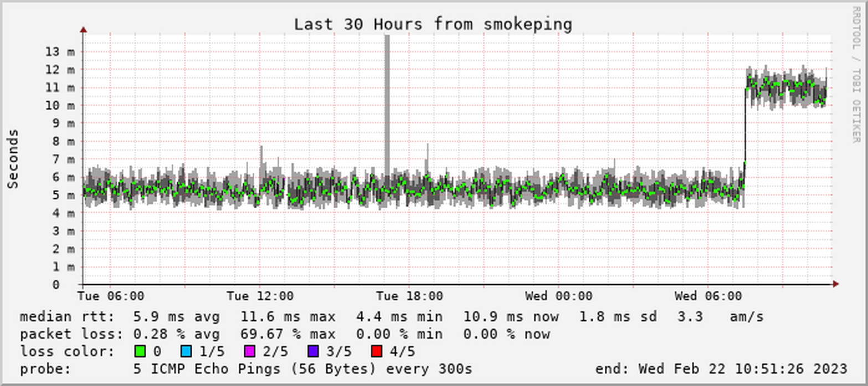Viewport: 868px width, 386px height.
Task: Click the '10.9 ms now' median rtt value
Action: point(511,317)
